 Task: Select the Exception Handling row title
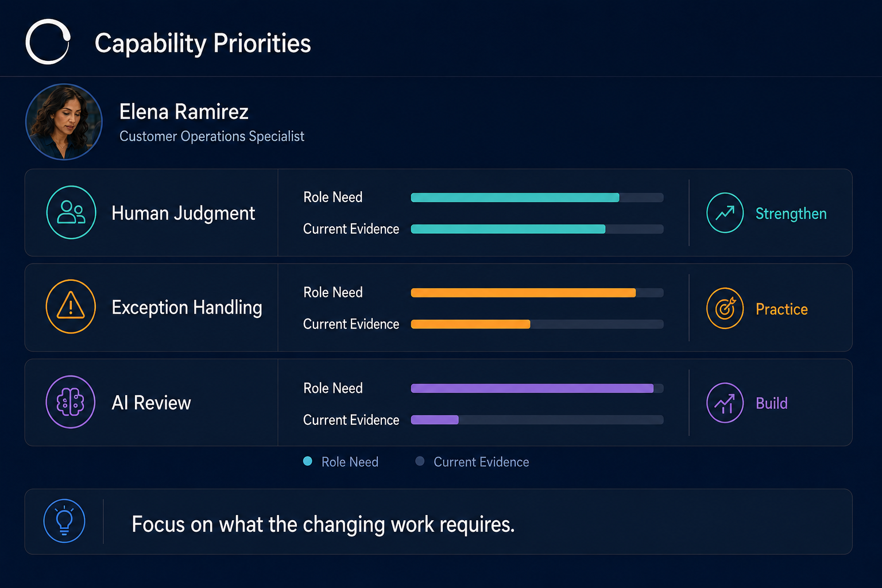[x=187, y=308]
